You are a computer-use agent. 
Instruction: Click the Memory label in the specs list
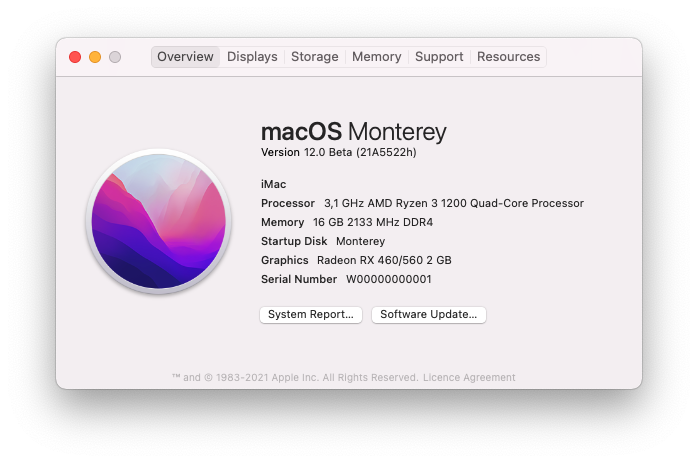point(282,222)
